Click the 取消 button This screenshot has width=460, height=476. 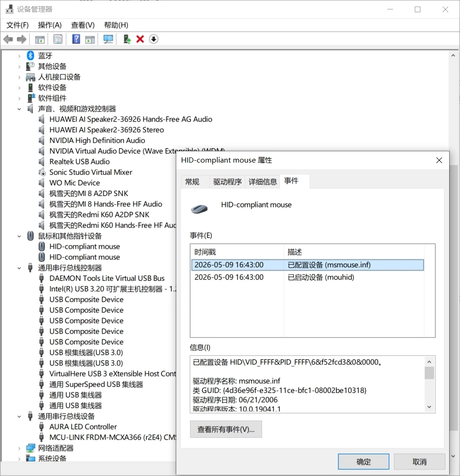pyautogui.click(x=419, y=462)
